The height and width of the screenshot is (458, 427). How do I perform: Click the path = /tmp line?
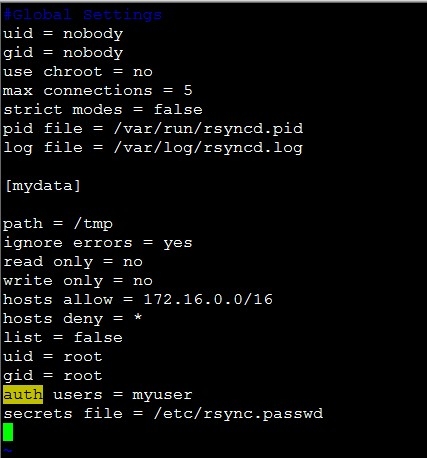tap(58, 224)
